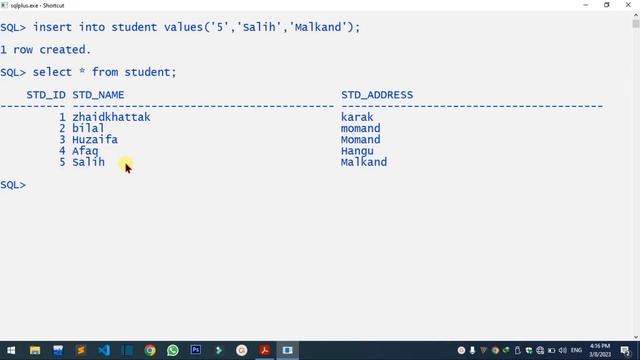This screenshot has width=640, height=360.
Task: Open Sublime Text from the taskbar
Action: (x=80, y=350)
